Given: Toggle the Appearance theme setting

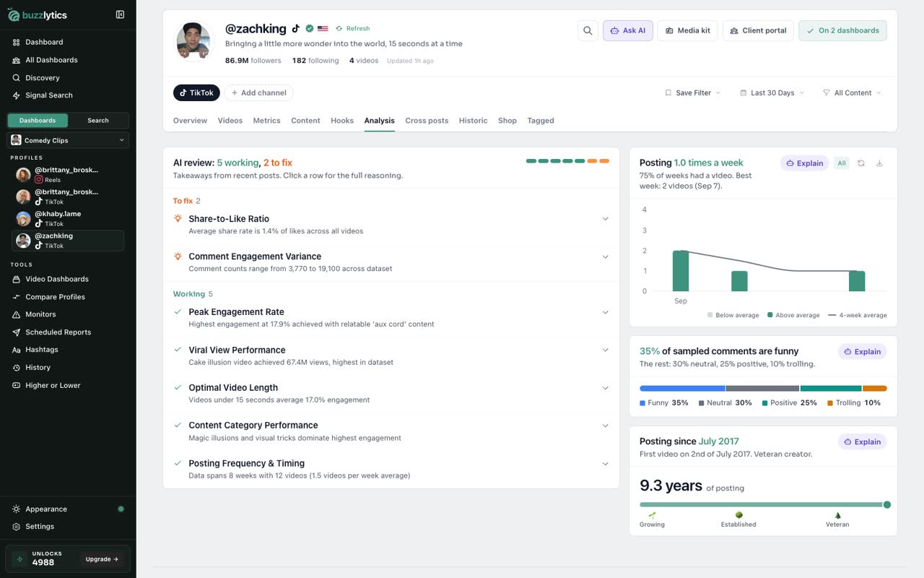Looking at the screenshot, I should pos(68,509).
